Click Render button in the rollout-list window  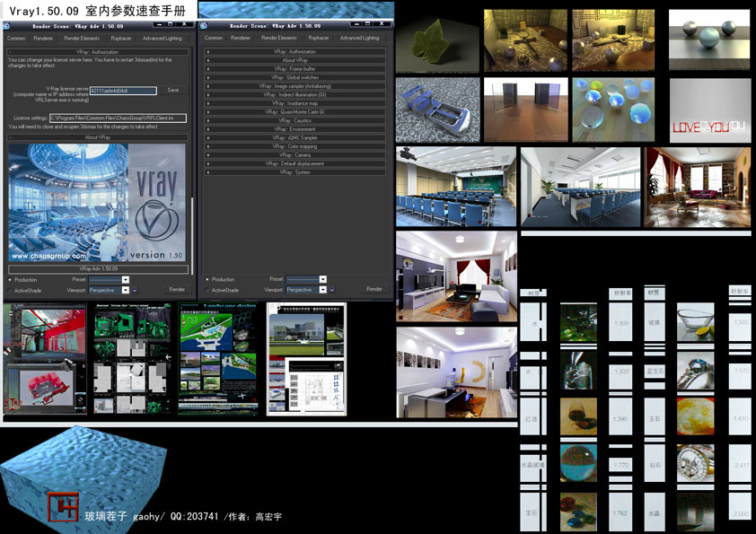click(x=374, y=289)
